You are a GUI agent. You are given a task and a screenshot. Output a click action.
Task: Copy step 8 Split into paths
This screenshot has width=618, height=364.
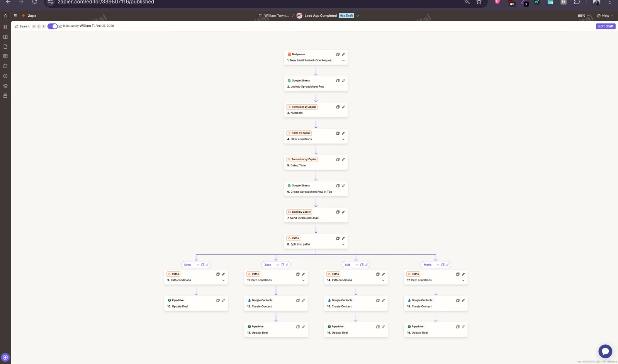338,238
